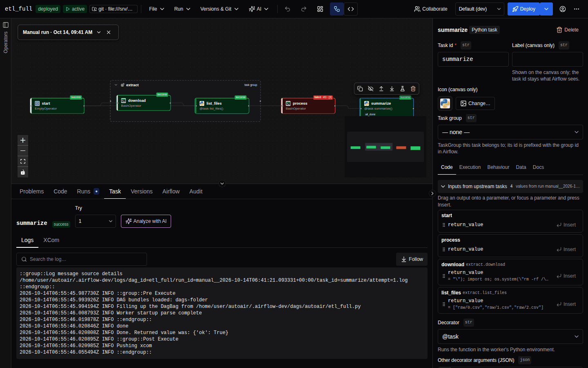This screenshot has height=368, width=588.
Task: Click the Label (canvas only) input
Action: pyautogui.click(x=547, y=59)
